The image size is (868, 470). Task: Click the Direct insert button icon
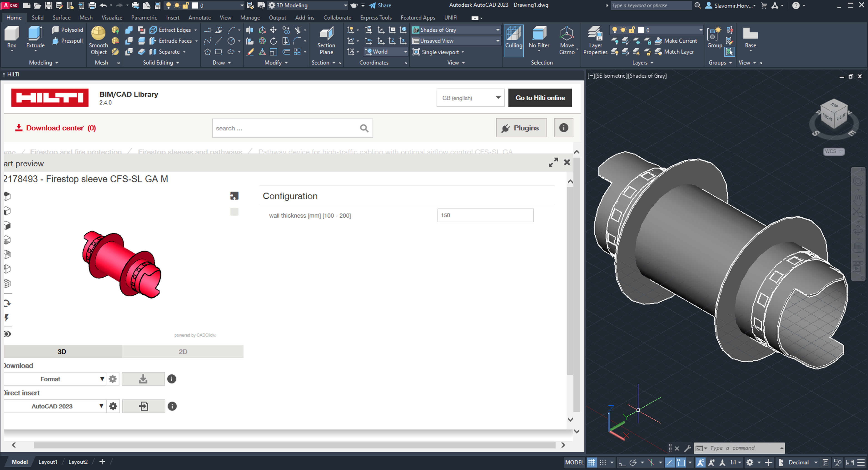click(144, 406)
